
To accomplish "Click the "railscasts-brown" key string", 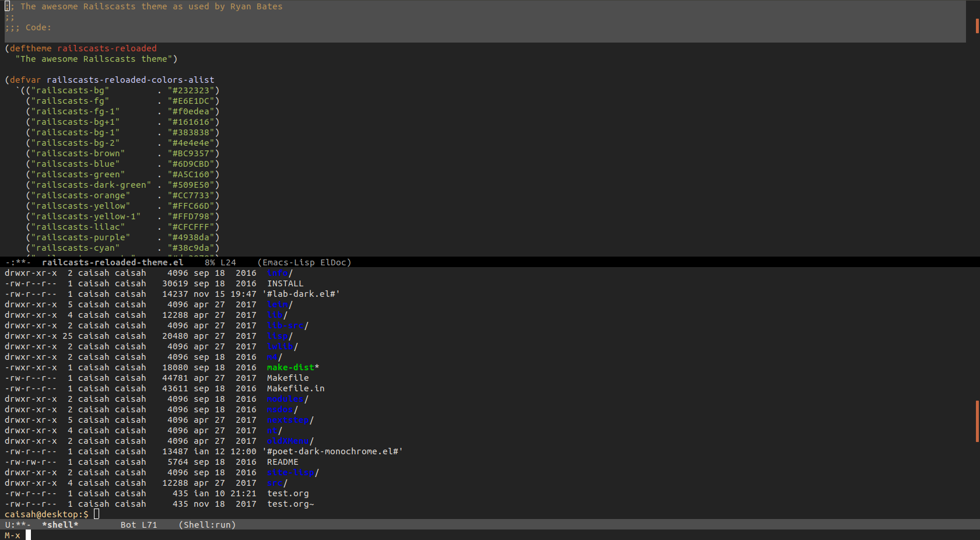I will click(x=78, y=153).
